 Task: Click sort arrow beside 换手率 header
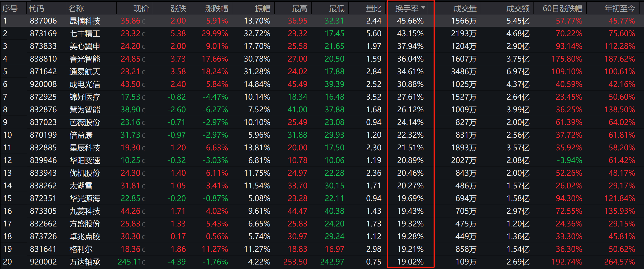click(423, 8)
